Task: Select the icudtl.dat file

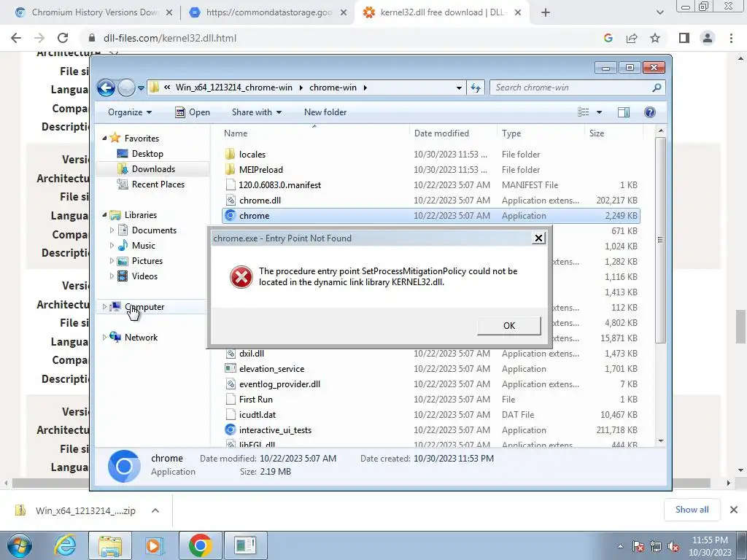Action: (x=258, y=415)
